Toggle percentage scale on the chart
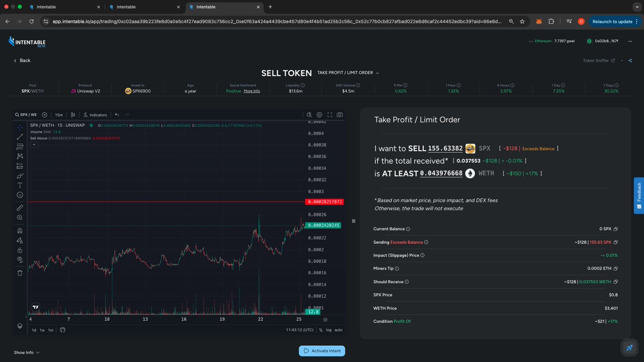 321,330
